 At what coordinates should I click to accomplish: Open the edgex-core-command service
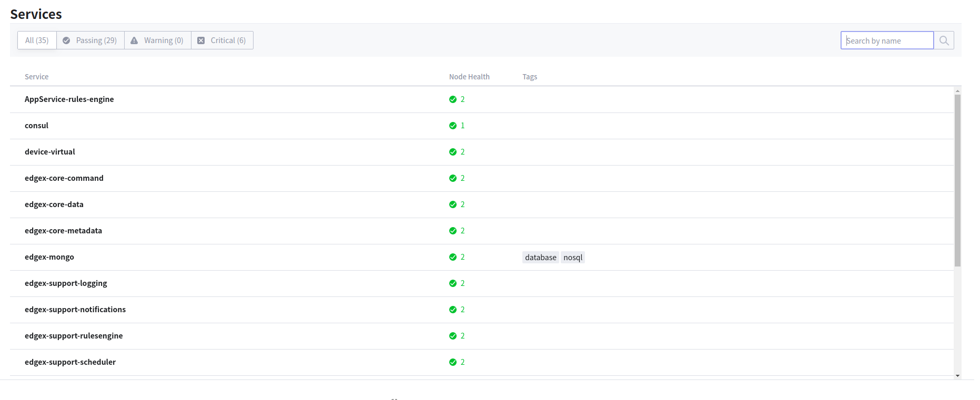pos(64,178)
